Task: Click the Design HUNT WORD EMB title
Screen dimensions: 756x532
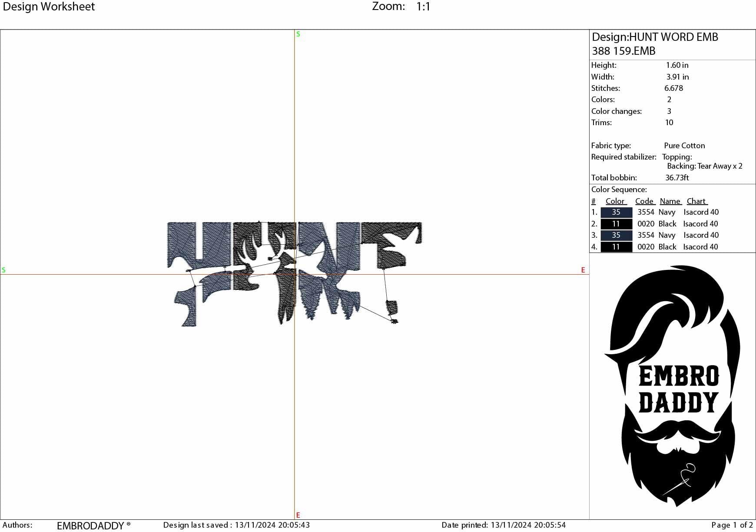Action: tap(655, 37)
